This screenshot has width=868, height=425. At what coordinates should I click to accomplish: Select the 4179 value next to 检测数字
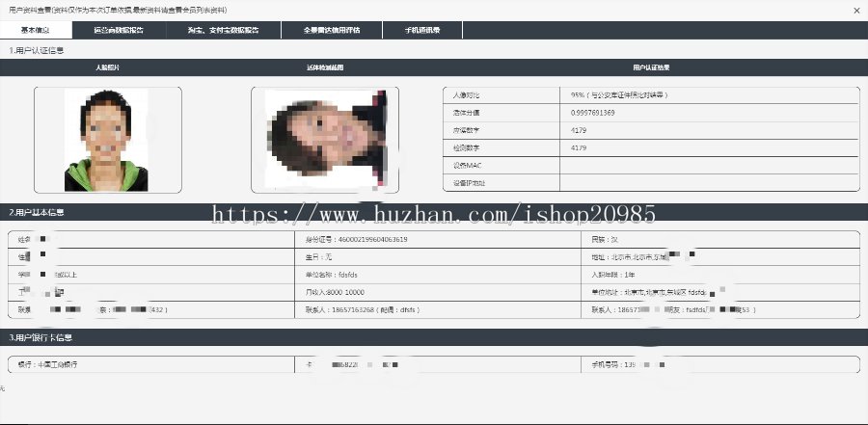coord(579,148)
